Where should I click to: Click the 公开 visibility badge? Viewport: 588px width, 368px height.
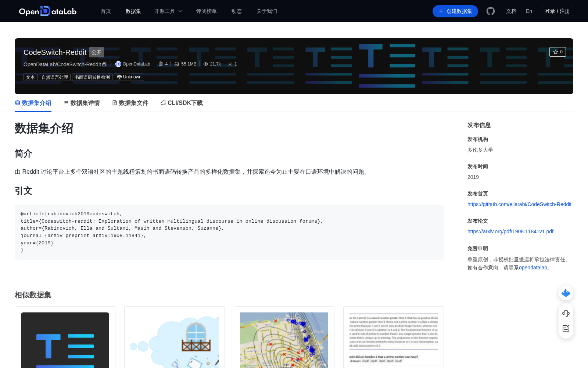[x=97, y=52]
